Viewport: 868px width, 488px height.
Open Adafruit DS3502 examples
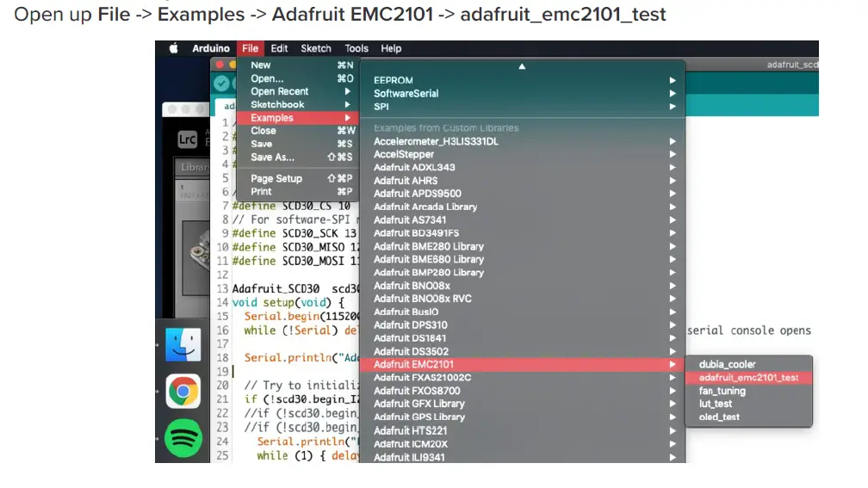(x=523, y=351)
